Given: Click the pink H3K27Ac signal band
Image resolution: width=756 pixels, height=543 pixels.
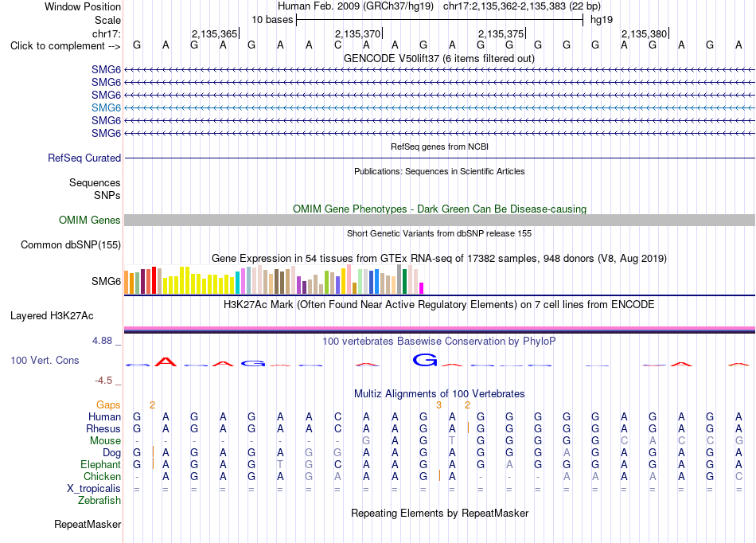Looking at the screenshot, I should pyautogui.click(x=439, y=328).
